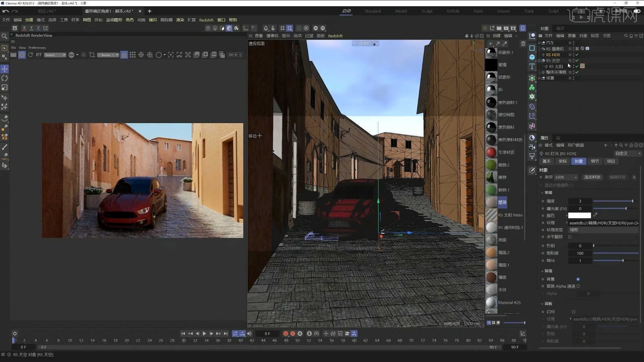Click the white 颜色 color swatch
This screenshot has width=644, height=362.
point(579,215)
